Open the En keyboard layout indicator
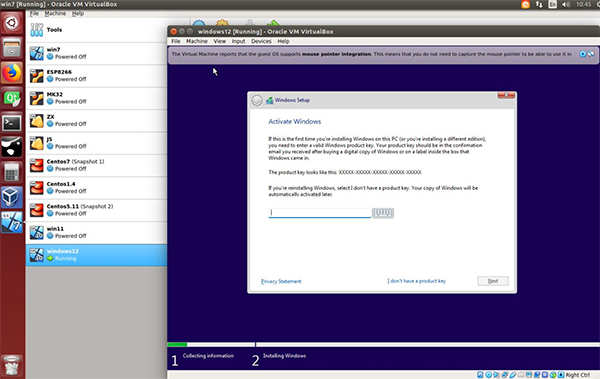600x379 pixels. coord(552,4)
